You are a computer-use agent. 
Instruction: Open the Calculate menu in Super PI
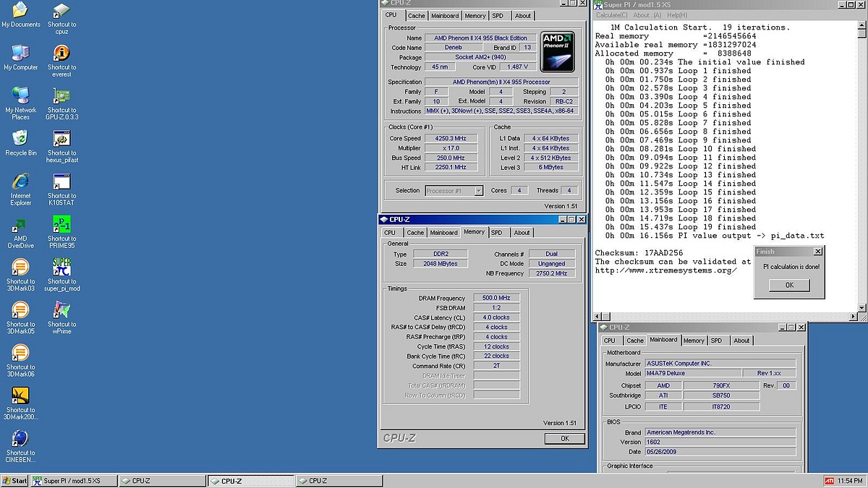click(612, 15)
